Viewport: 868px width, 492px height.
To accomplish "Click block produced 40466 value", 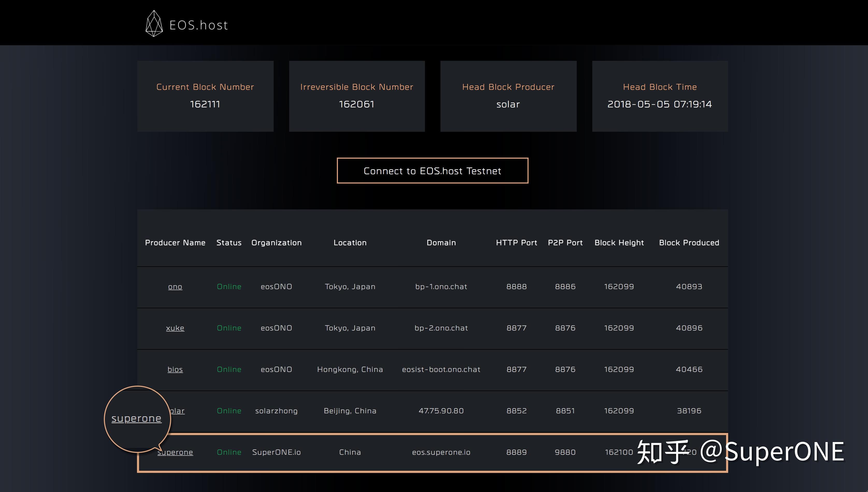I will click(x=689, y=369).
